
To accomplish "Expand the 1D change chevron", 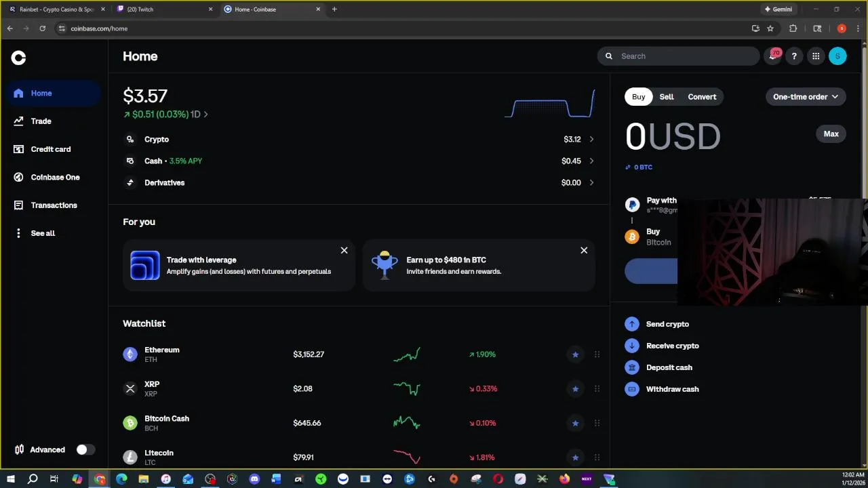I will click(x=205, y=115).
